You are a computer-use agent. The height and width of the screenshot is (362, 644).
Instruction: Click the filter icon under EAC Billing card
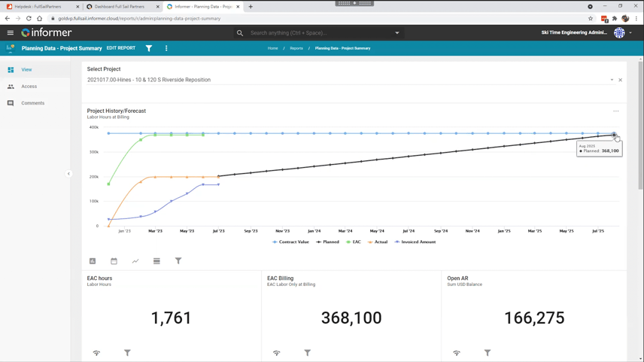coord(307,353)
